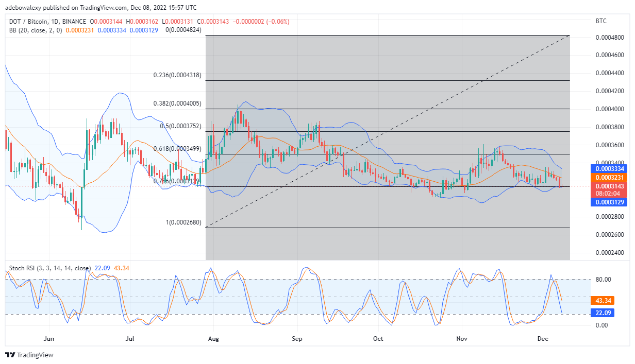This screenshot has height=364, width=635.
Task: Click the Dec label on time axis
Action: click(543, 338)
